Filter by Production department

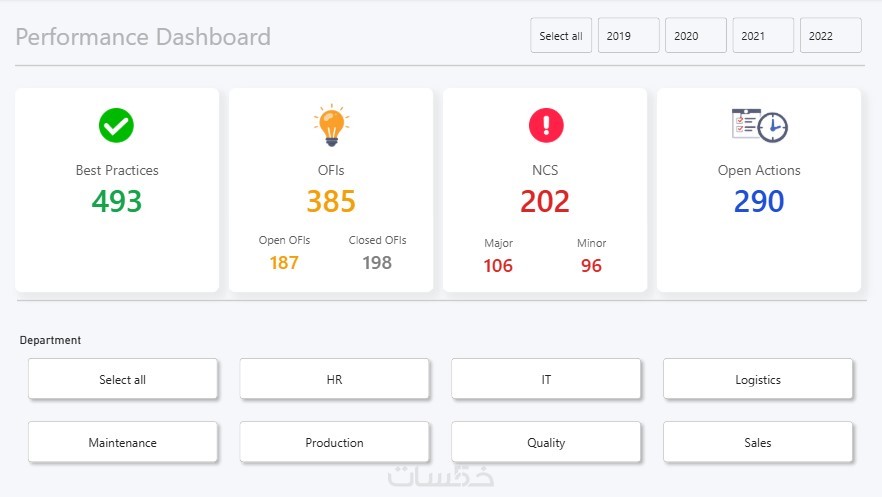click(x=334, y=442)
